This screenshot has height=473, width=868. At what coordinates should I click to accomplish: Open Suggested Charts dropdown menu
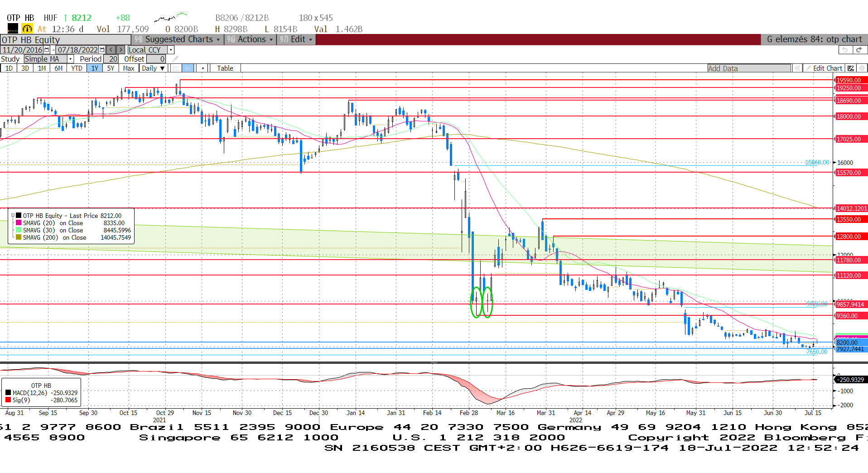[178, 39]
